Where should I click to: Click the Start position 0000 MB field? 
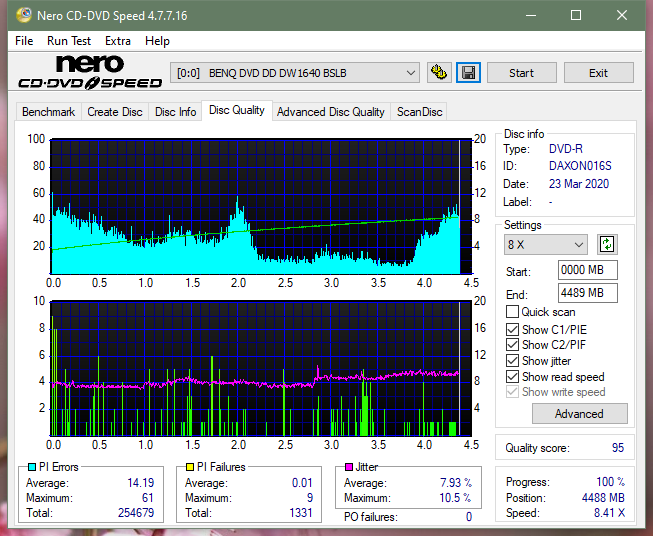(x=588, y=270)
